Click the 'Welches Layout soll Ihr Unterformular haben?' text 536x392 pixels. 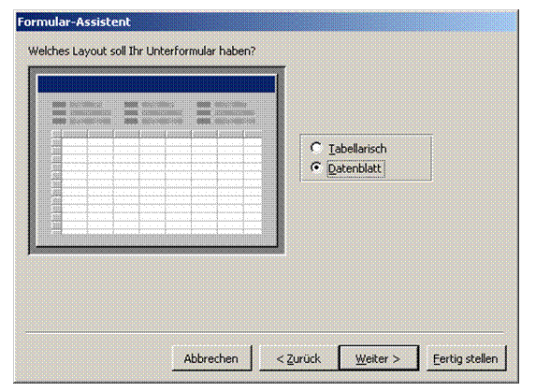(142, 51)
